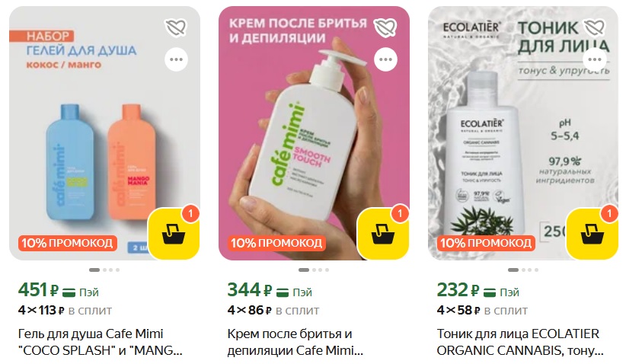Click 10% ПРОМОКОД badge on shower gel
The width and height of the screenshot is (626, 364).
pos(68,243)
